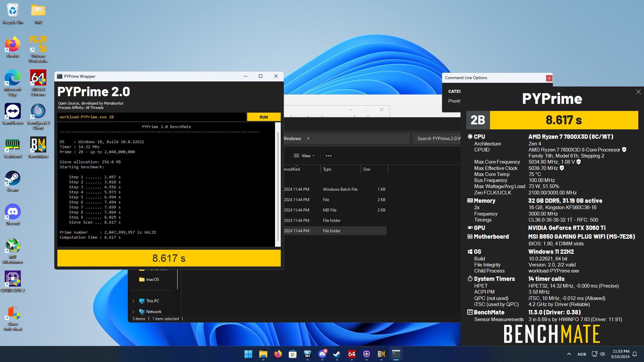Viewport: 644px width, 362px height.
Task: Open the terminal window taskbar icon
Action: [x=396, y=354]
